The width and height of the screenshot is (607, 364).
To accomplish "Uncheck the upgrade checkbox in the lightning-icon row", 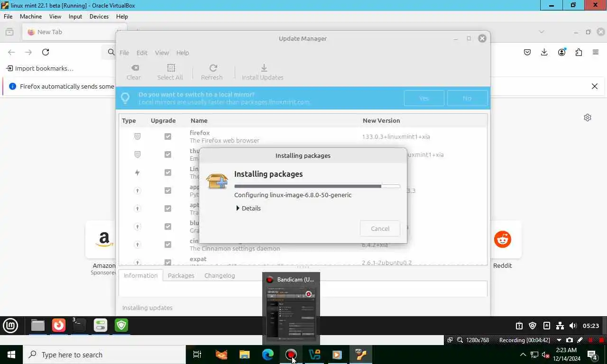I will pos(167,173).
